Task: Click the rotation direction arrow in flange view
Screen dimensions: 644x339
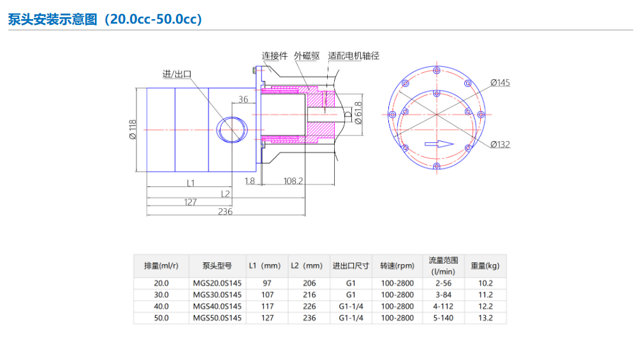Action: [439, 144]
